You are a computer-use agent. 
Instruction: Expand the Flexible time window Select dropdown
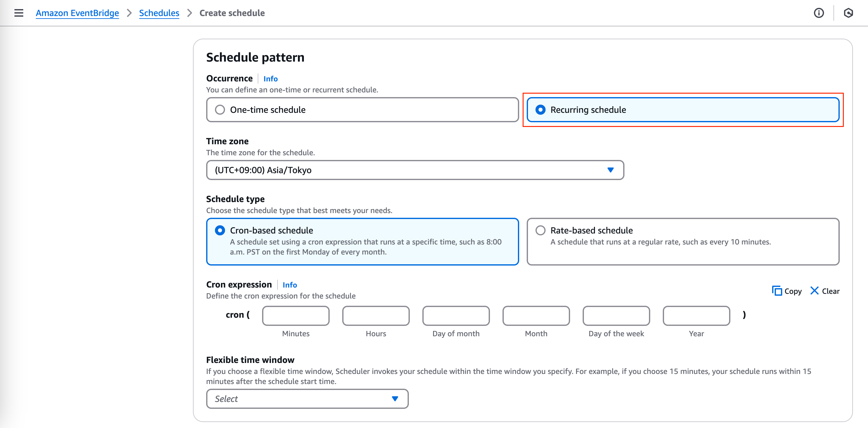tap(307, 399)
